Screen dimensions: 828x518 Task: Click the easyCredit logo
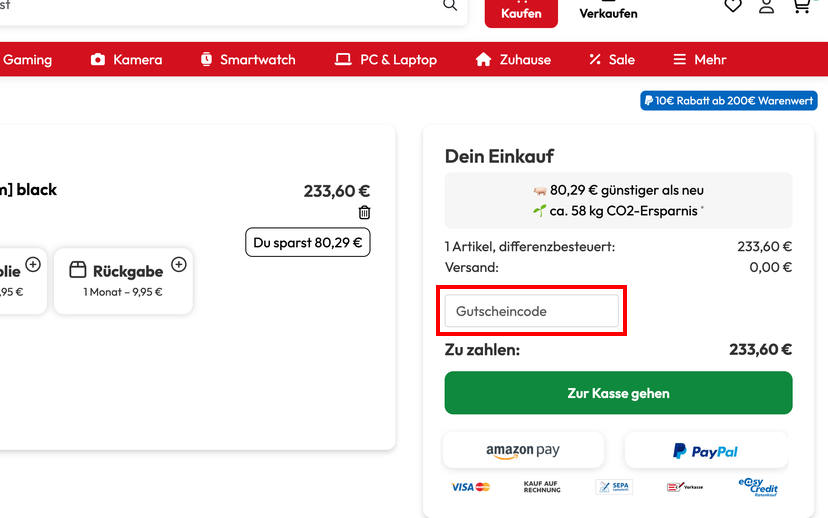coord(758,487)
